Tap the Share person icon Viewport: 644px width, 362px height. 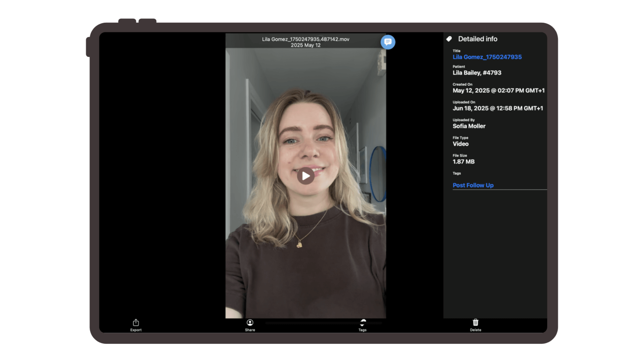point(250,323)
